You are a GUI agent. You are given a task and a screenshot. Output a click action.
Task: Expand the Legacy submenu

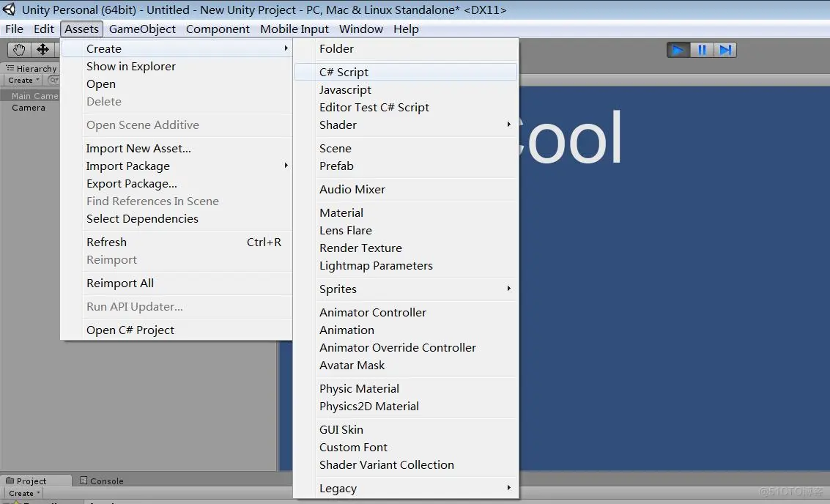[x=405, y=488]
